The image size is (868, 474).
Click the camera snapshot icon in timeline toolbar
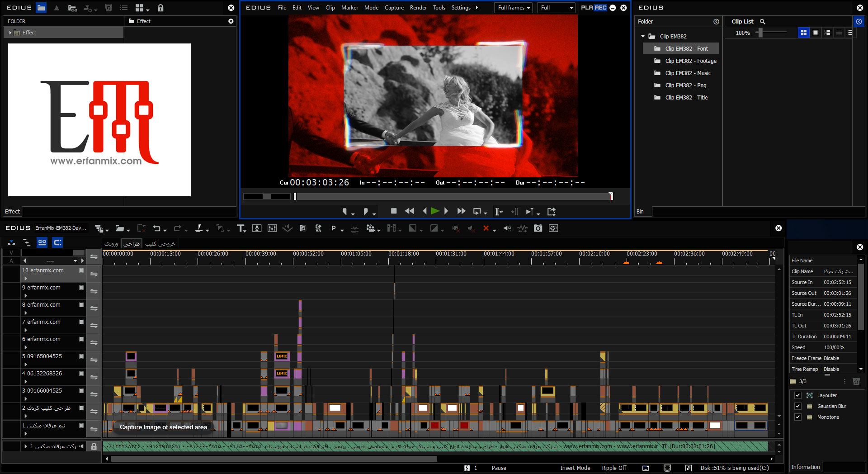pos(538,228)
